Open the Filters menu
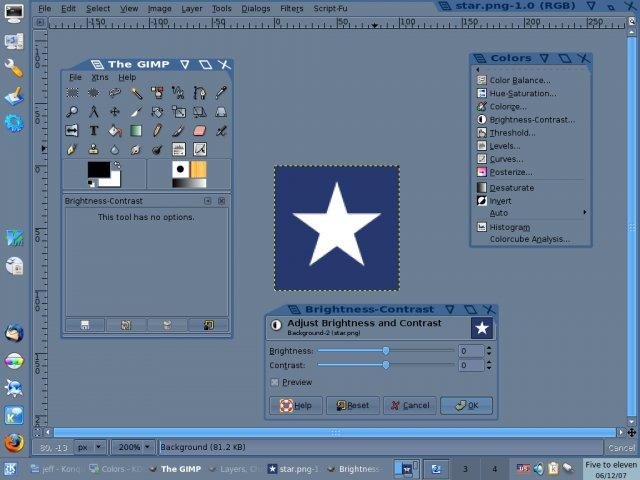Viewport: 640px width, 480px height. pos(291,8)
